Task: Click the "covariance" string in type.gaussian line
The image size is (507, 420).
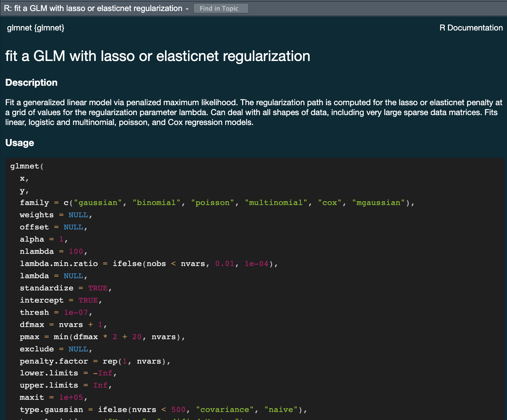Action: (x=225, y=410)
